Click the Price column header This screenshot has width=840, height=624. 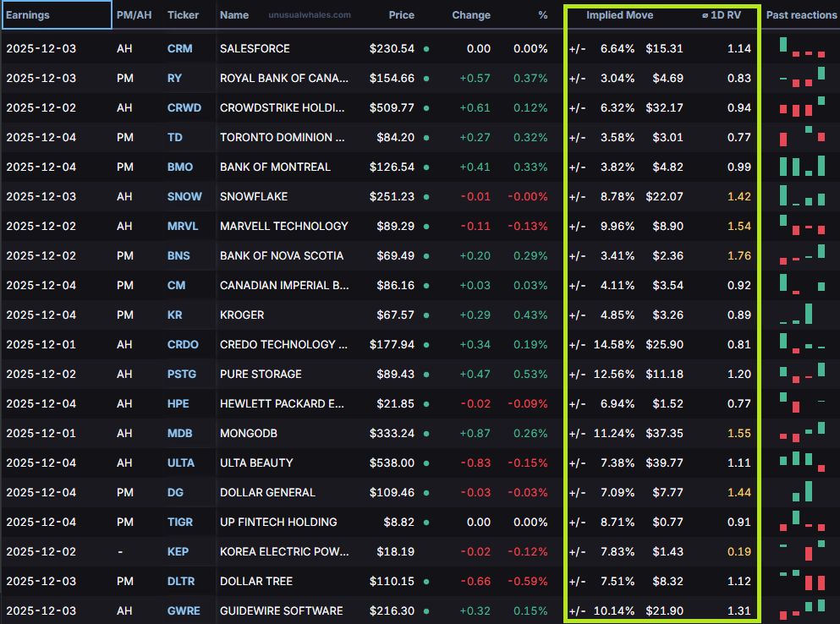click(x=401, y=15)
